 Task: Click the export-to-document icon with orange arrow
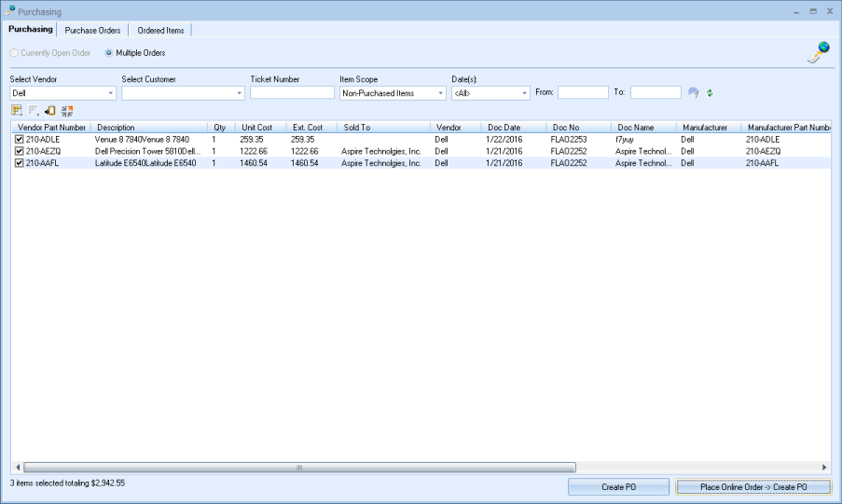coord(50,111)
